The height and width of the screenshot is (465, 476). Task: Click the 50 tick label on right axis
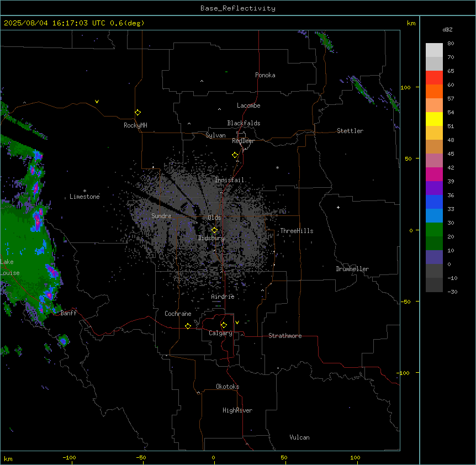[x=408, y=158]
